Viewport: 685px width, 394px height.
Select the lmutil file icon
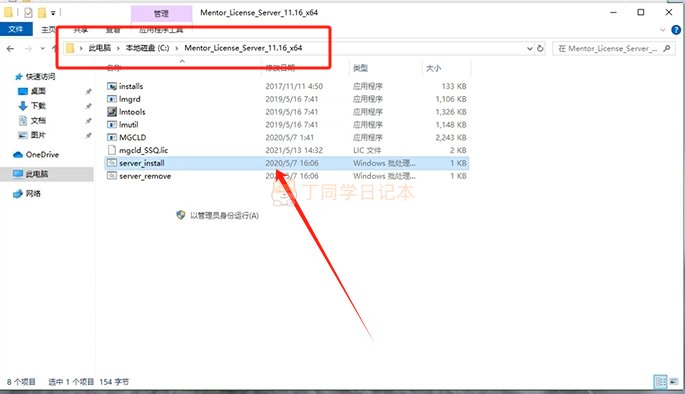click(112, 124)
